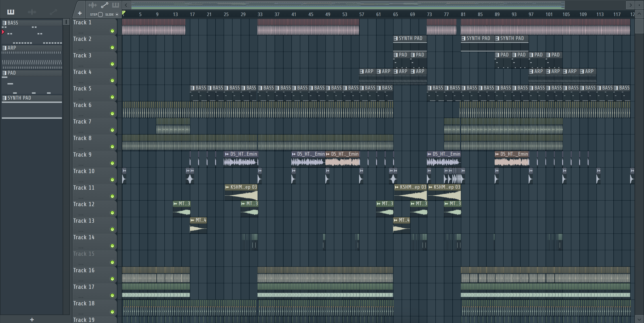644x323 pixels.
Task: Open the first DS_HT..Emin clip menu on Track 9
Action: pos(227,154)
